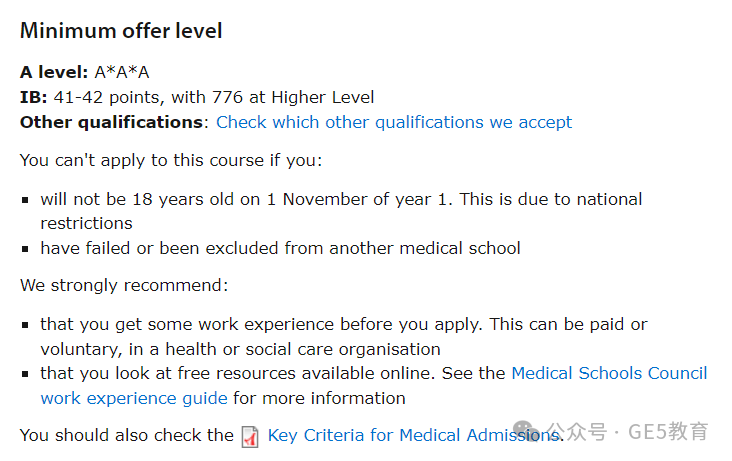Click the bold 'IB:' label
Screen dimensions: 732x461
coord(34,97)
